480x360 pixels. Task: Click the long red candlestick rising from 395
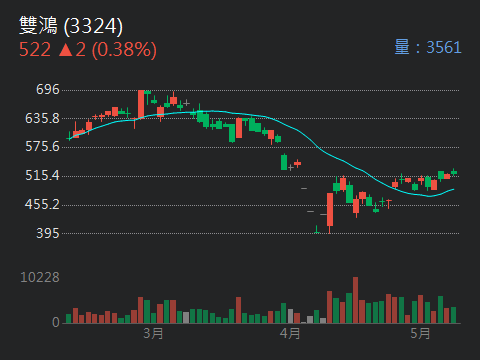(330, 212)
